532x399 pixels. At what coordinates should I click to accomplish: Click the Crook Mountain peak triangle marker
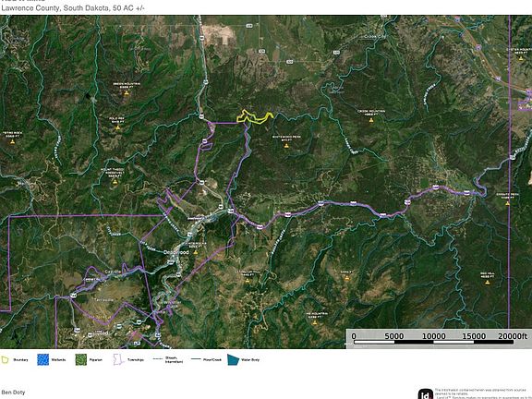click(x=371, y=120)
